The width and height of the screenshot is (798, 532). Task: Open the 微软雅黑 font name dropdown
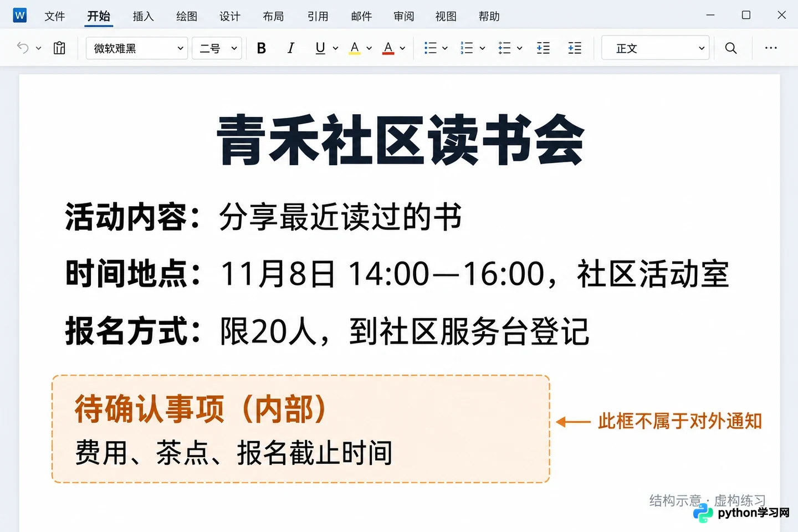[137, 48]
